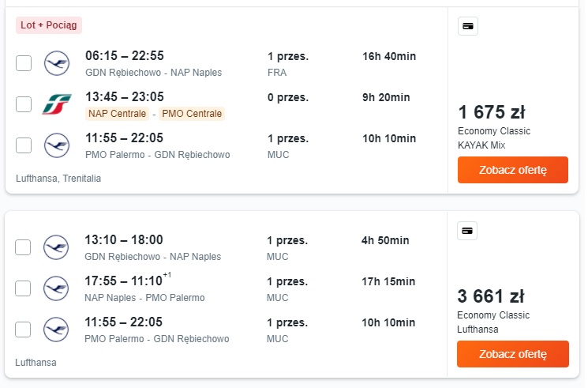
Task: Click the payment card icon above 3 661 zł
Action: point(467,231)
